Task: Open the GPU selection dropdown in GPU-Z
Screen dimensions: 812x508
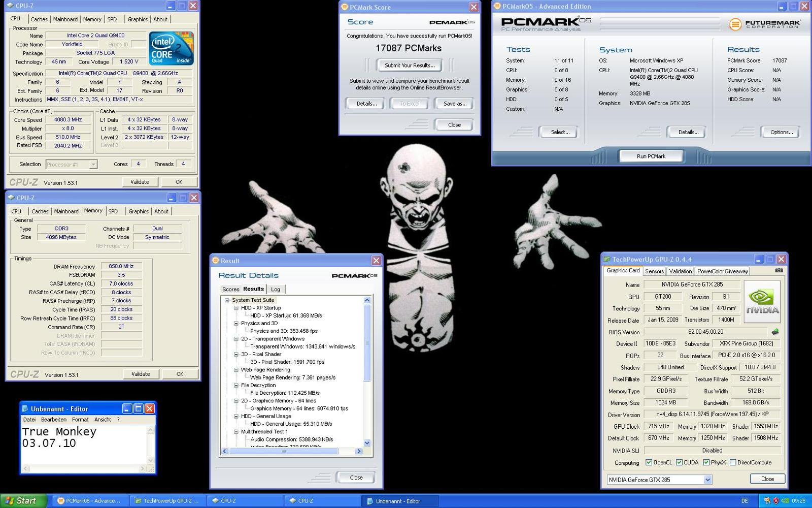Action: (x=708, y=480)
